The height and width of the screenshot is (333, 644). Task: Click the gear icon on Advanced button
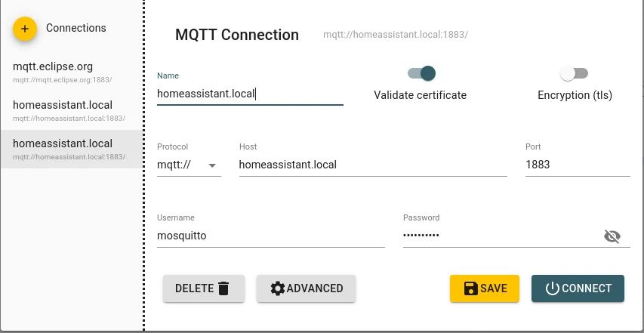278,288
